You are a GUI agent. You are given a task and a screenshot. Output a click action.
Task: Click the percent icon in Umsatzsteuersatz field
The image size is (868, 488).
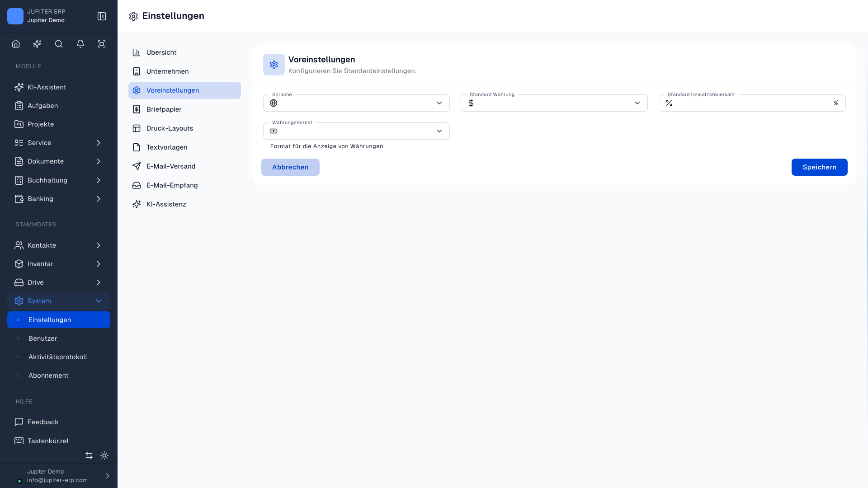669,103
